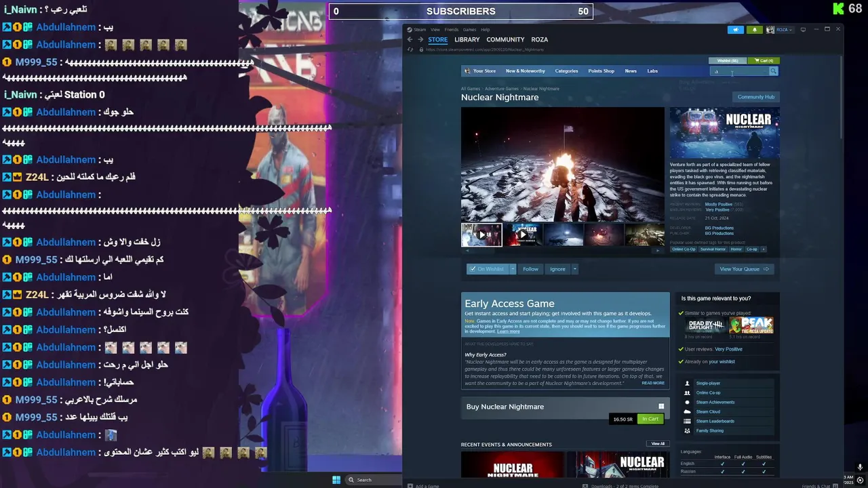Click the green In Cart button
The height and width of the screenshot is (488, 868).
(650, 419)
